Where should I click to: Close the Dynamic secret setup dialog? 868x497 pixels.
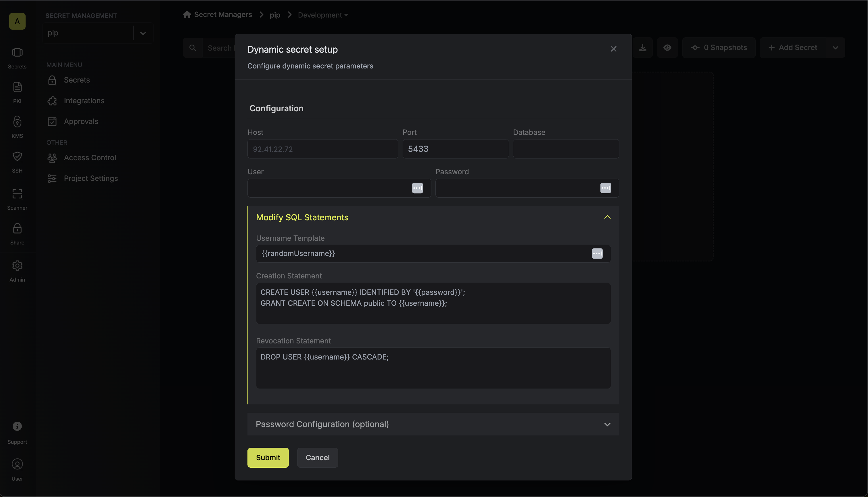click(x=614, y=49)
